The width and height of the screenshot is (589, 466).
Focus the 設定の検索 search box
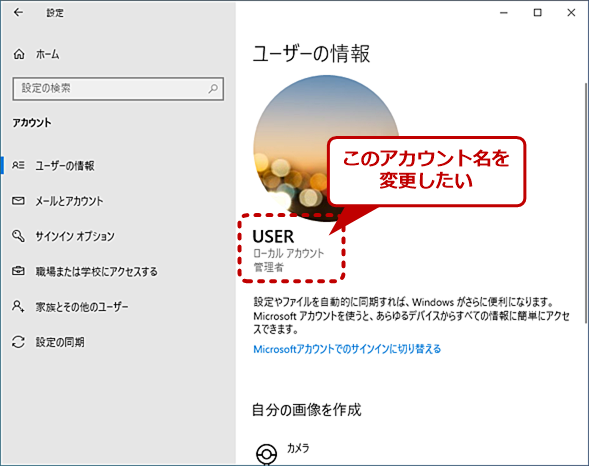pos(118,89)
